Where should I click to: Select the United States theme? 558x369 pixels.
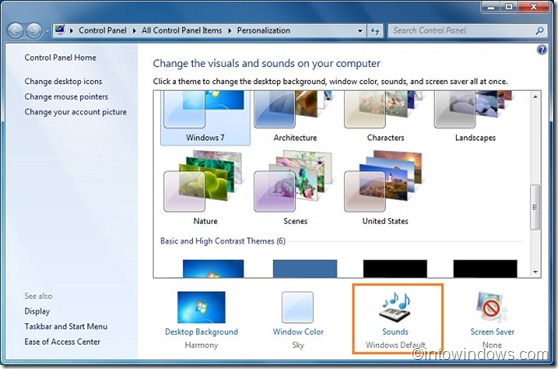[x=385, y=188]
